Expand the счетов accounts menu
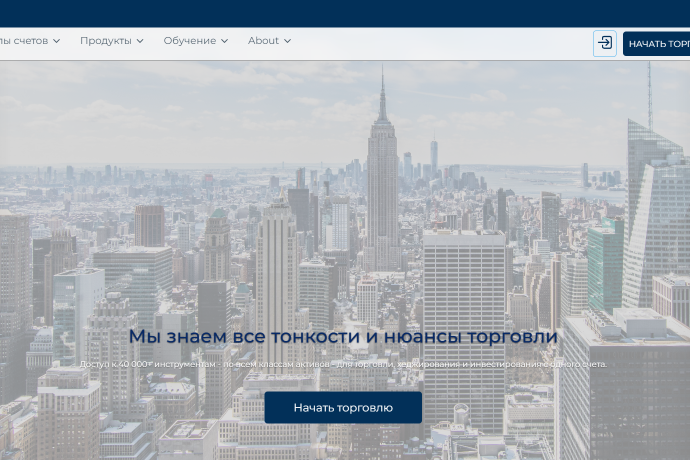 [x=30, y=40]
